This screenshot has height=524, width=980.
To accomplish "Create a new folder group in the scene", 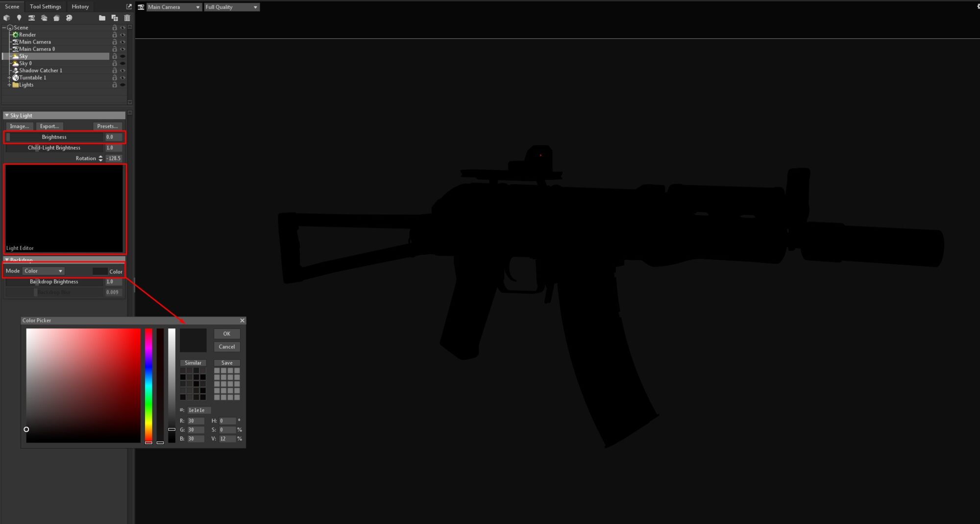I will [102, 18].
